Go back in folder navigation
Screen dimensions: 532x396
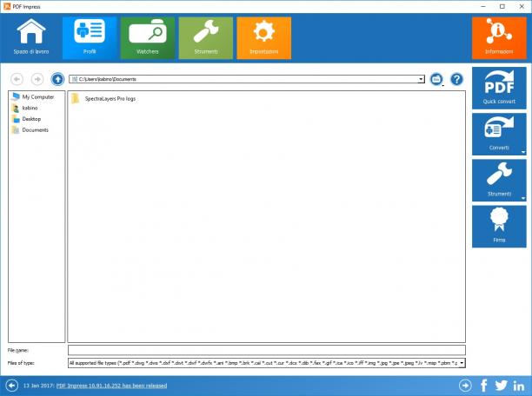tap(17, 79)
